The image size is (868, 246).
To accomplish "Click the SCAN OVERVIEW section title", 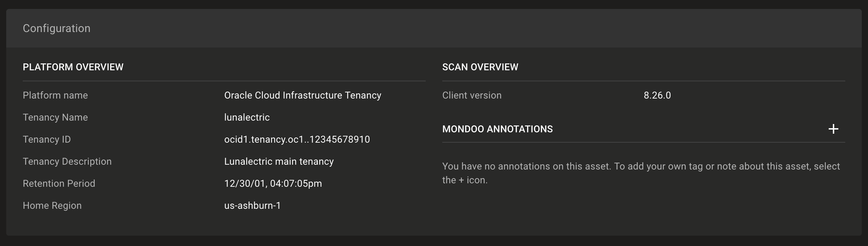I will click(x=480, y=67).
